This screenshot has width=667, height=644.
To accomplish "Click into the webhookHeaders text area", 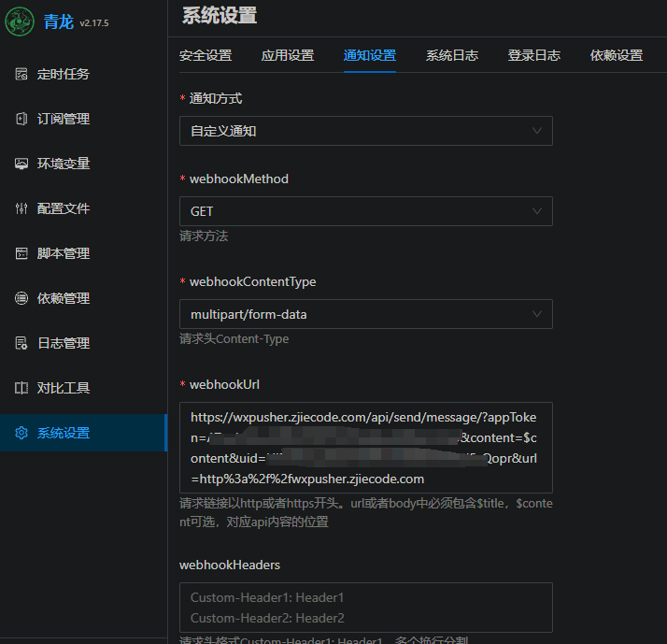I will (x=366, y=608).
